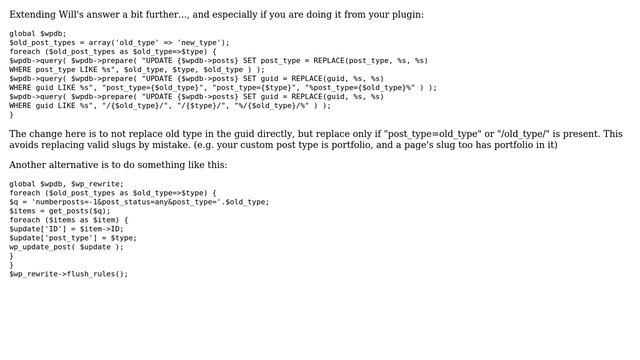The image size is (640, 360).
Task: Click the paragraph starting "The change here"
Action: click(x=316, y=139)
